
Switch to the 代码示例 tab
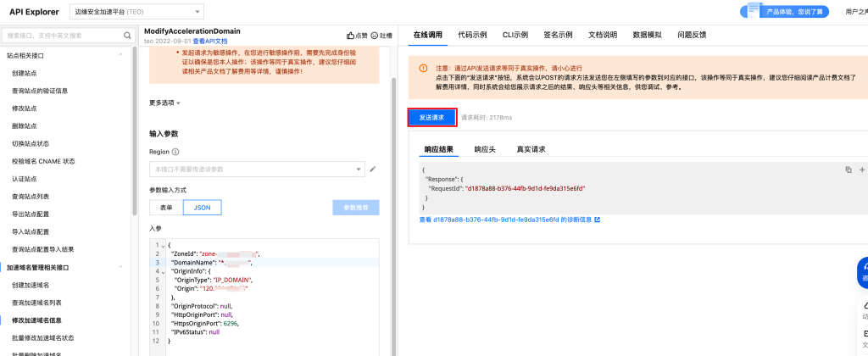pos(472,35)
